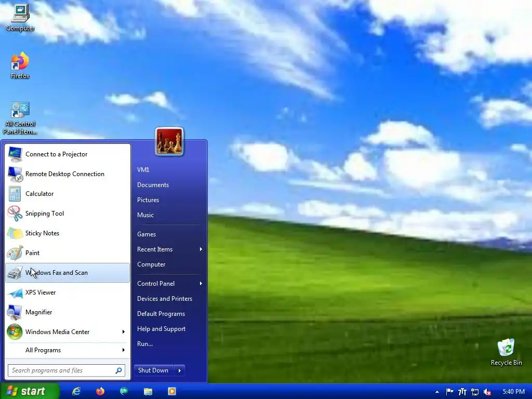The height and width of the screenshot is (399, 532).
Task: Click the 5:40 PM clock
Action: pyautogui.click(x=514, y=392)
